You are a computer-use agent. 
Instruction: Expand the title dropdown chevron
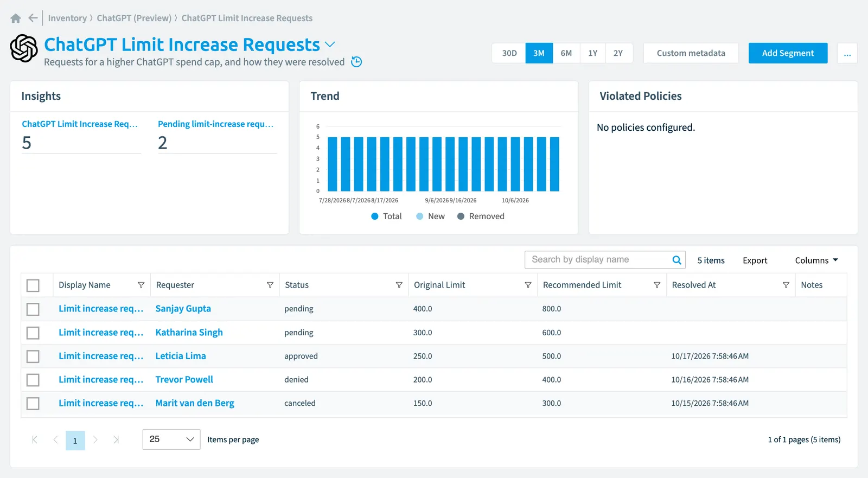[330, 44]
